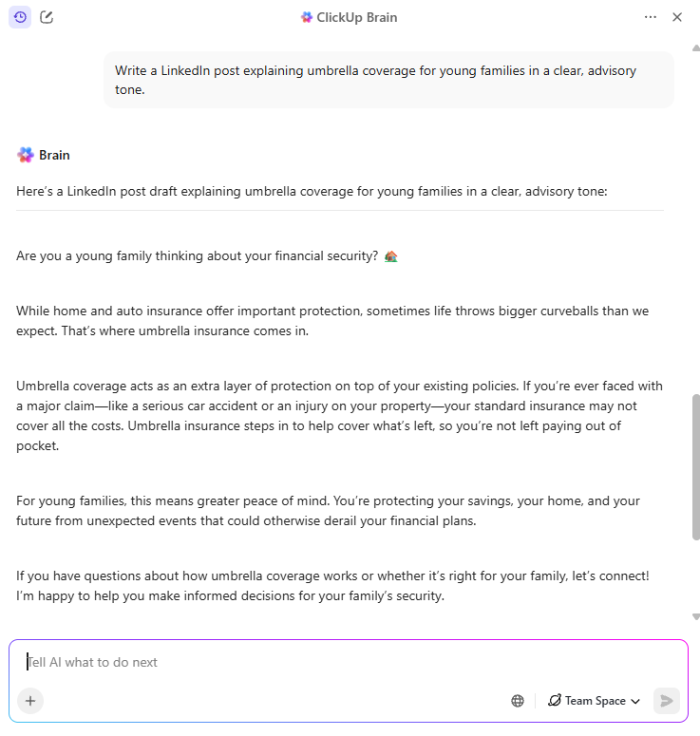The width and height of the screenshot is (700, 736).
Task: Click the scrollbar down arrow
Action: (695, 616)
